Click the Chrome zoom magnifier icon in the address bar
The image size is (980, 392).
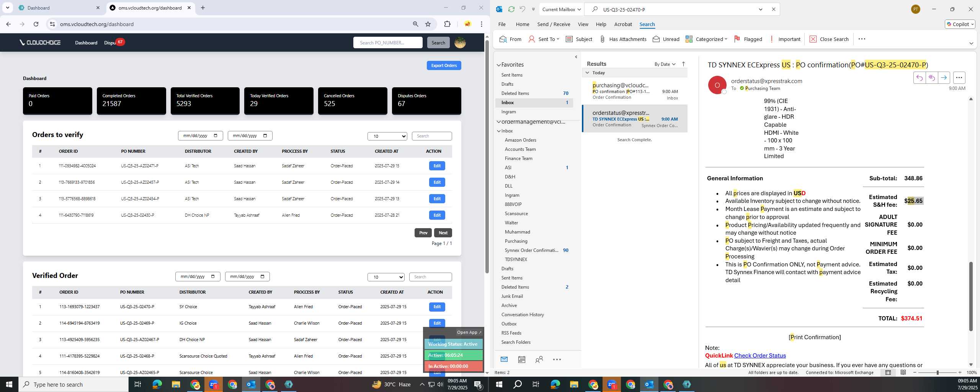click(415, 24)
